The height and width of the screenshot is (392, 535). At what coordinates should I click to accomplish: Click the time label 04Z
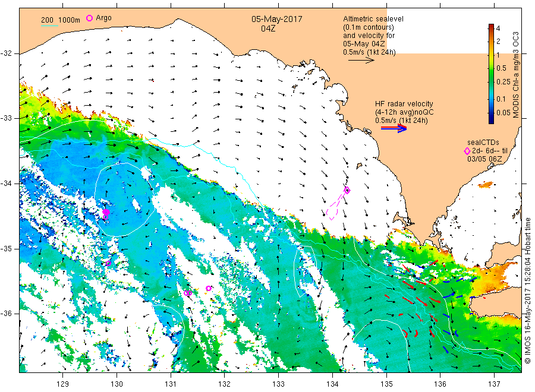[x=268, y=29]
